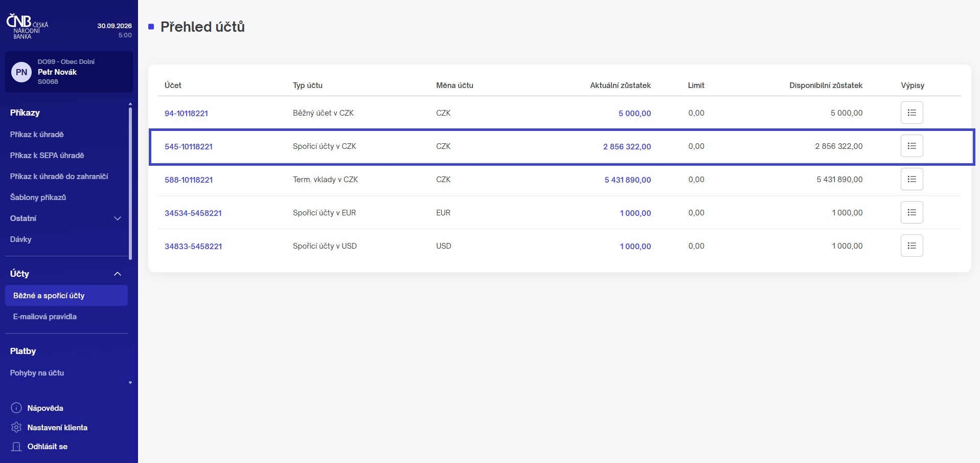Open statements icon for account 94-10118221
The height and width of the screenshot is (463, 980).
tap(911, 113)
